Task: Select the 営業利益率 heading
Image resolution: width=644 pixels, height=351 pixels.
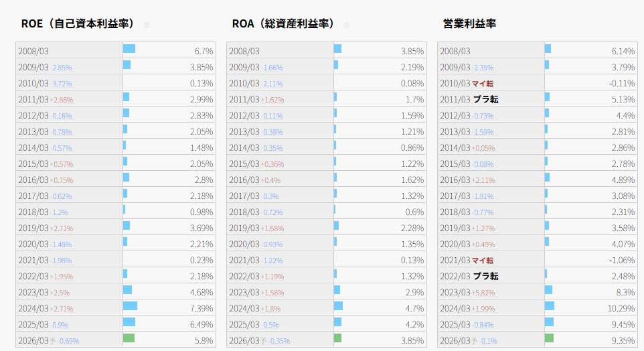Action: (x=469, y=24)
